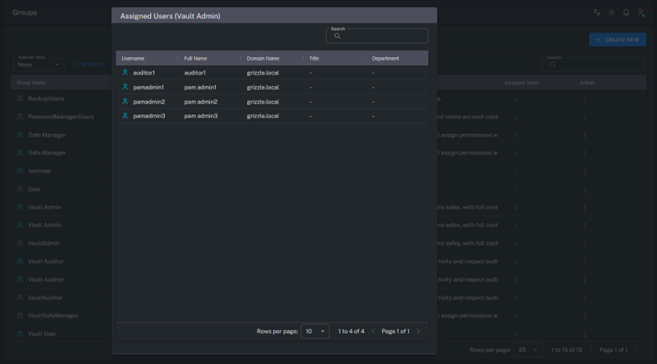Focus the Search field in Assigned Users dialog
Viewport: 657px width, 364px height.
377,36
